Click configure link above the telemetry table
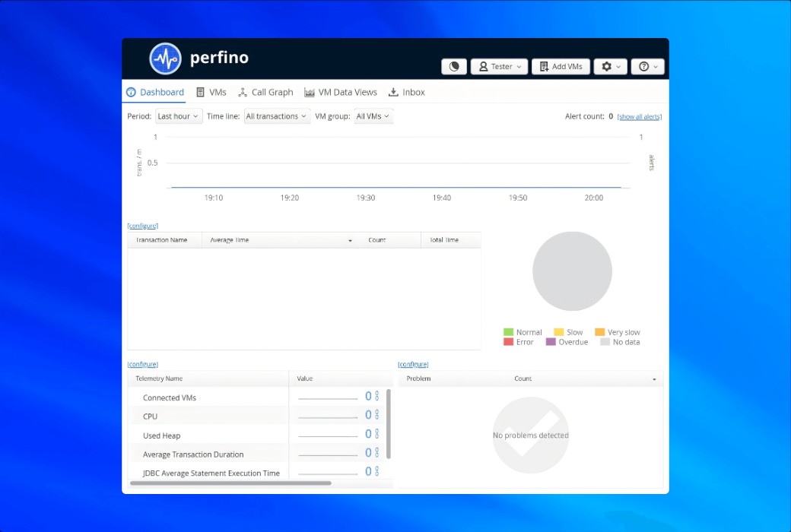 tap(143, 364)
